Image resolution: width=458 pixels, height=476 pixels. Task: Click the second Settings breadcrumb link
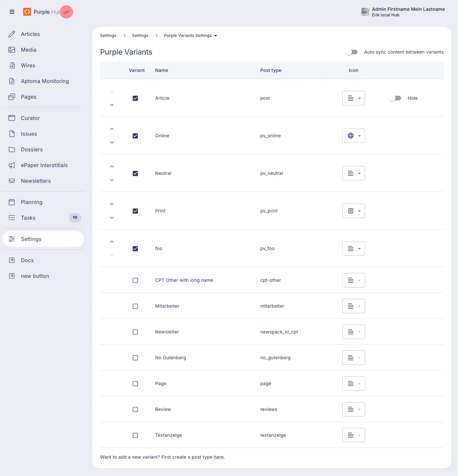(140, 36)
